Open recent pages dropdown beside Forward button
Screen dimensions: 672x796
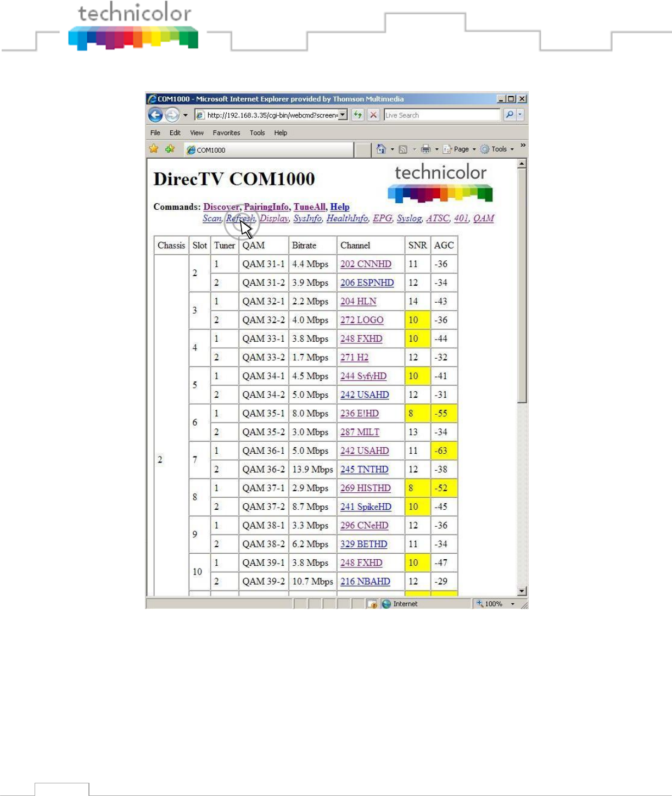click(186, 115)
